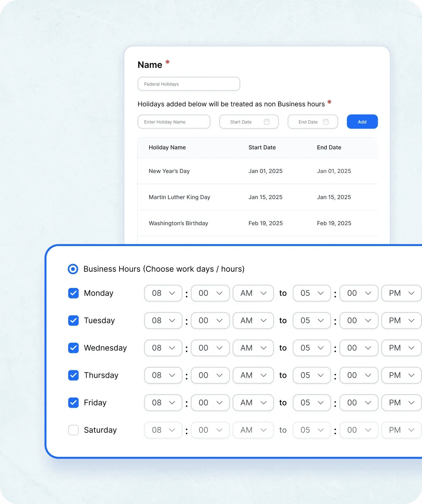
Task: Open the End Date picker field
Action: [x=313, y=122]
